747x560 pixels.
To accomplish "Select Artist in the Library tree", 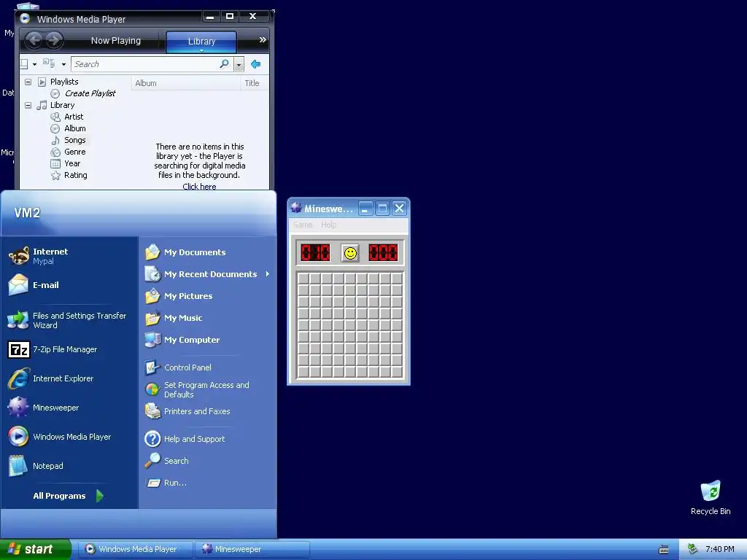I will (x=74, y=117).
